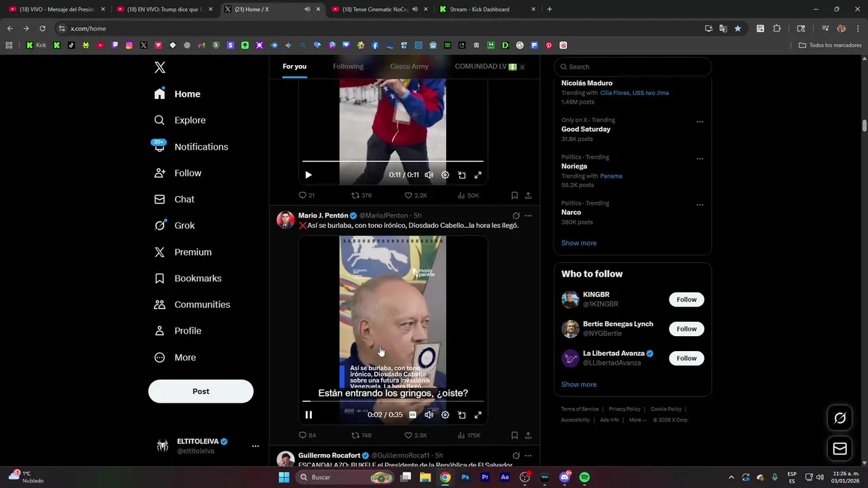Open Mario J. Pentón's profile name
Image resolution: width=868 pixels, height=488 pixels.
pyautogui.click(x=323, y=216)
